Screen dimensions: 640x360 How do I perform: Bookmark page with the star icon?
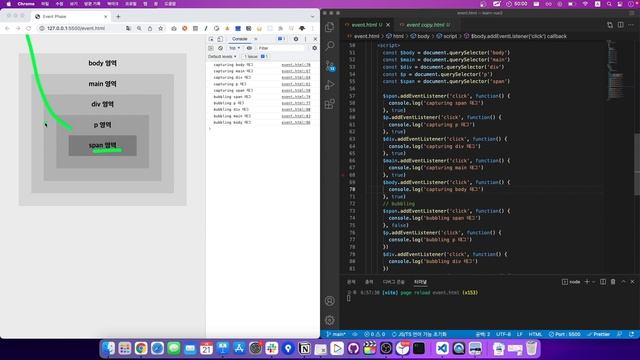tap(160, 28)
